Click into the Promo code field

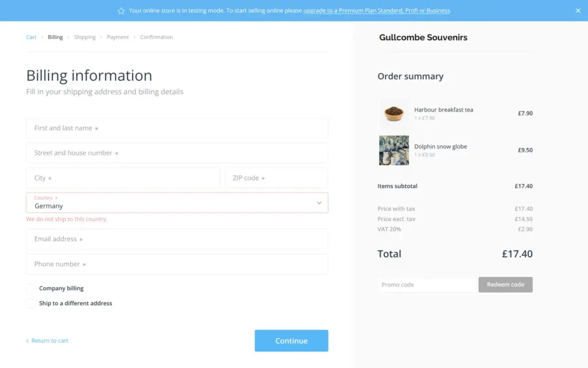coord(427,285)
